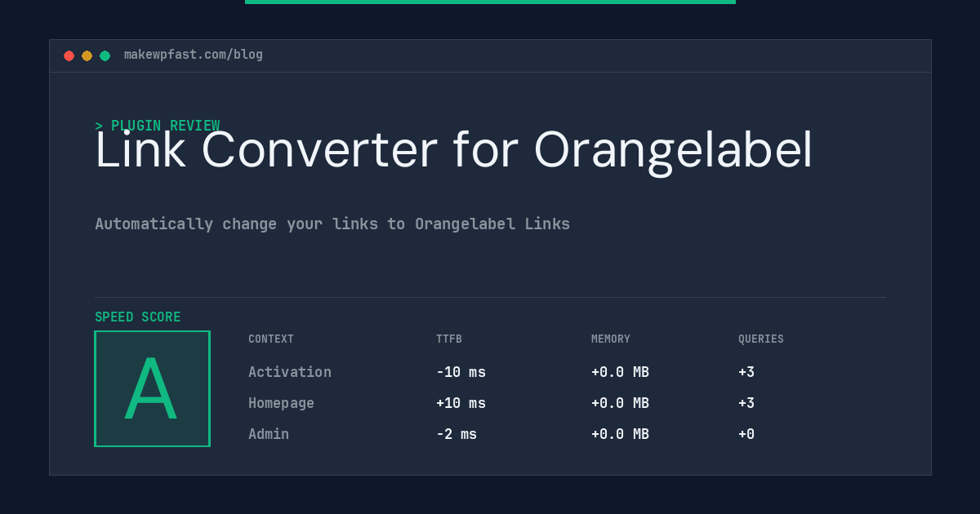Click the Admin row label
The width and height of the screenshot is (980, 514).
(x=269, y=434)
